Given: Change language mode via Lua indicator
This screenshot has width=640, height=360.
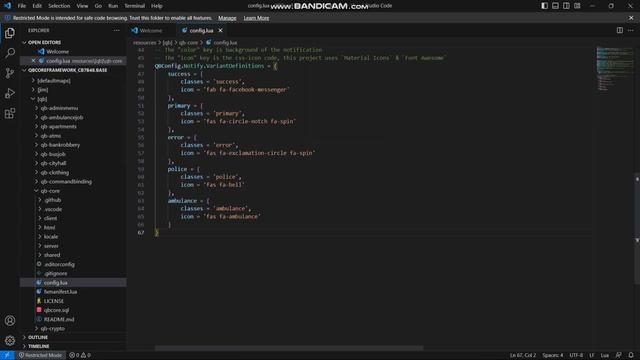Looking at the screenshot, I should click(x=605, y=355).
